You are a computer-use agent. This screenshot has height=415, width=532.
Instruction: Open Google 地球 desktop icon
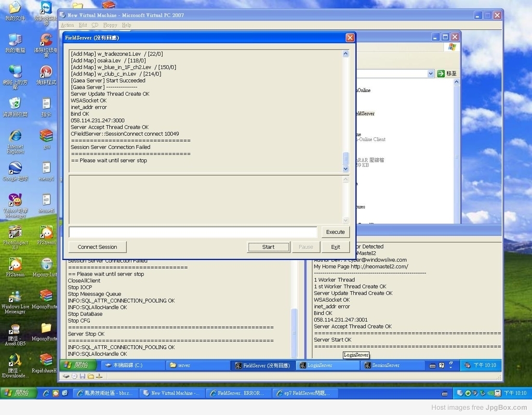15,168
